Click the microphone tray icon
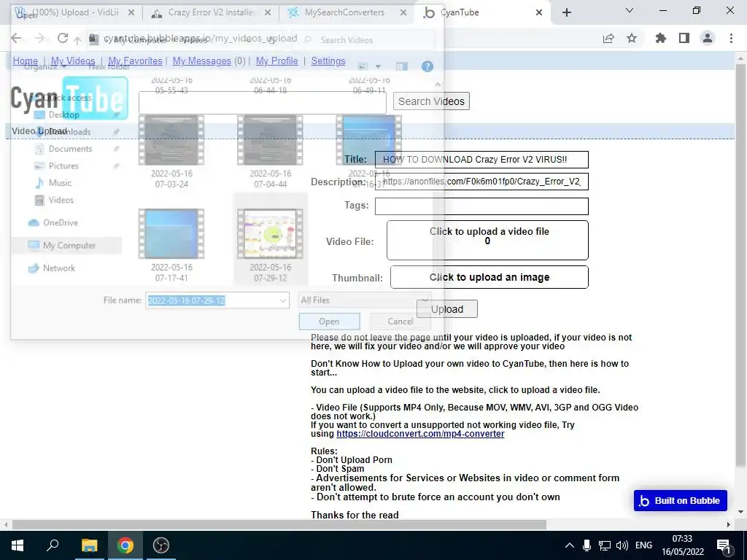This screenshot has width=747, height=560. click(x=587, y=545)
